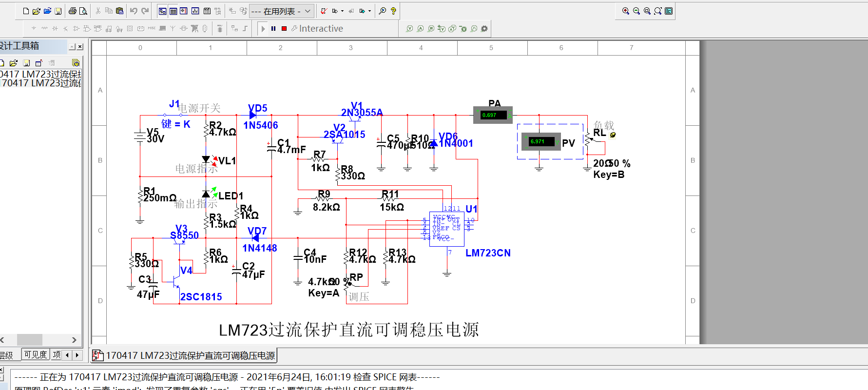Redo the last action
Viewport: 868px width, 390px height.
(145, 11)
